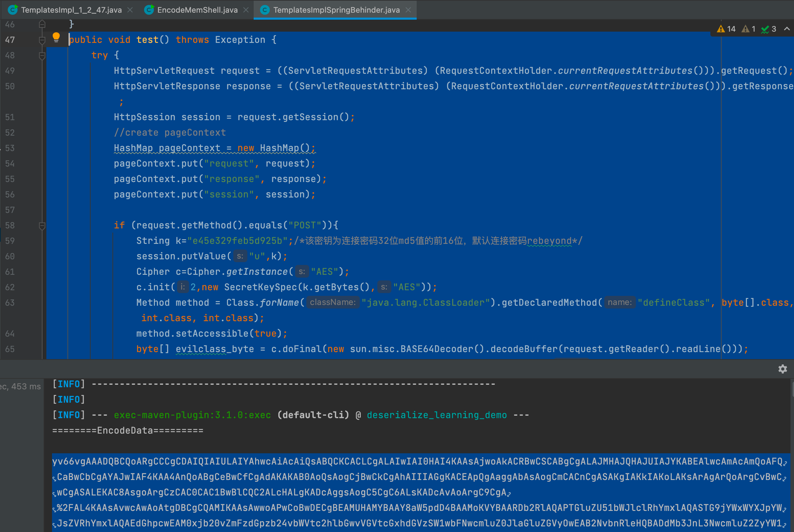Click the TemplatesImpl_1_2_47.java file icon

(13, 10)
